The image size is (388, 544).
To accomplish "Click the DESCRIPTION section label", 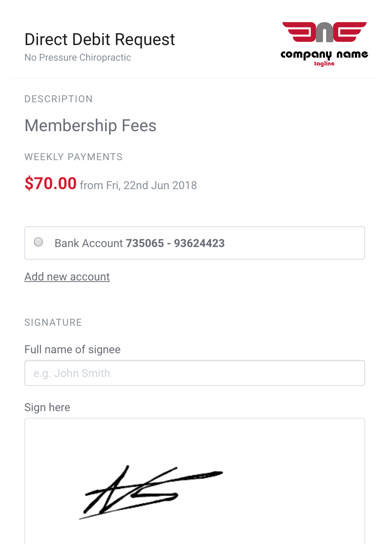I will click(59, 99).
